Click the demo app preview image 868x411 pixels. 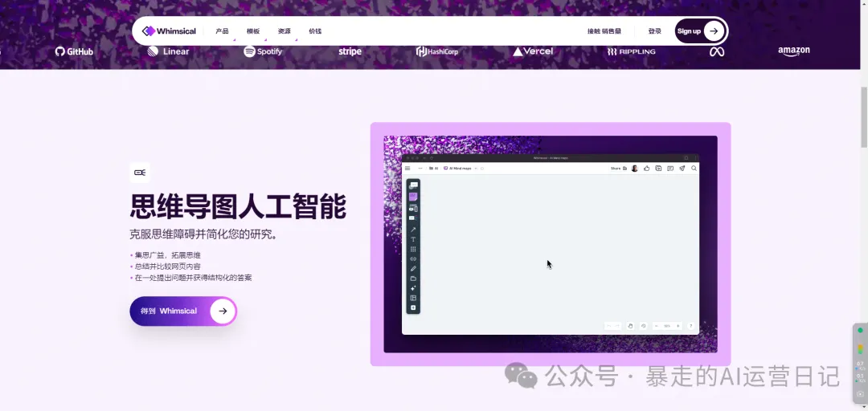pyautogui.click(x=551, y=244)
